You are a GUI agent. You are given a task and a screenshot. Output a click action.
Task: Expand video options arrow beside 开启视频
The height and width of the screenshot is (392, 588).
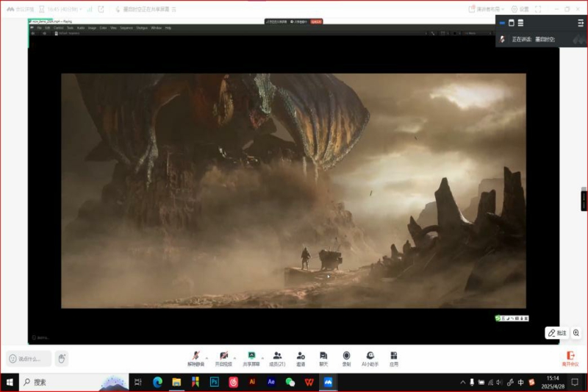point(234,357)
